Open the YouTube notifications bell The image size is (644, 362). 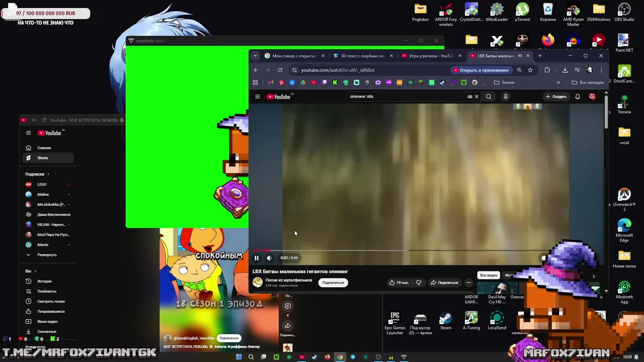[578, 97]
